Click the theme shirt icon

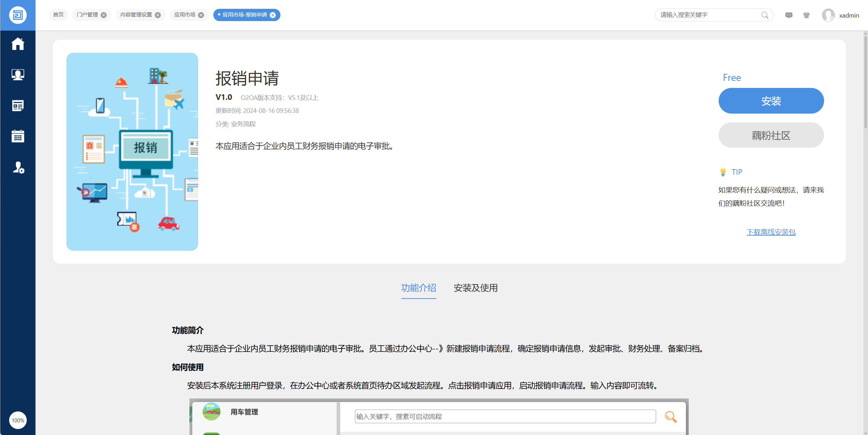pos(807,15)
